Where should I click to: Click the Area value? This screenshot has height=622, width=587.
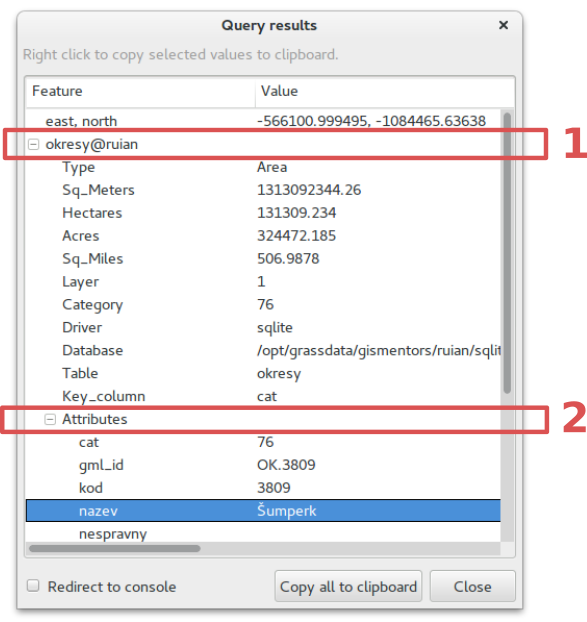click(x=272, y=167)
